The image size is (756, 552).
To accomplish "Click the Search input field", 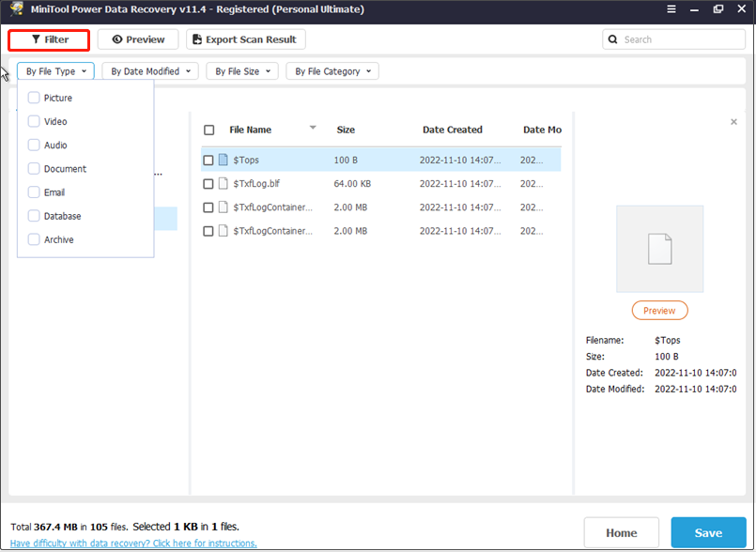I will [x=673, y=39].
